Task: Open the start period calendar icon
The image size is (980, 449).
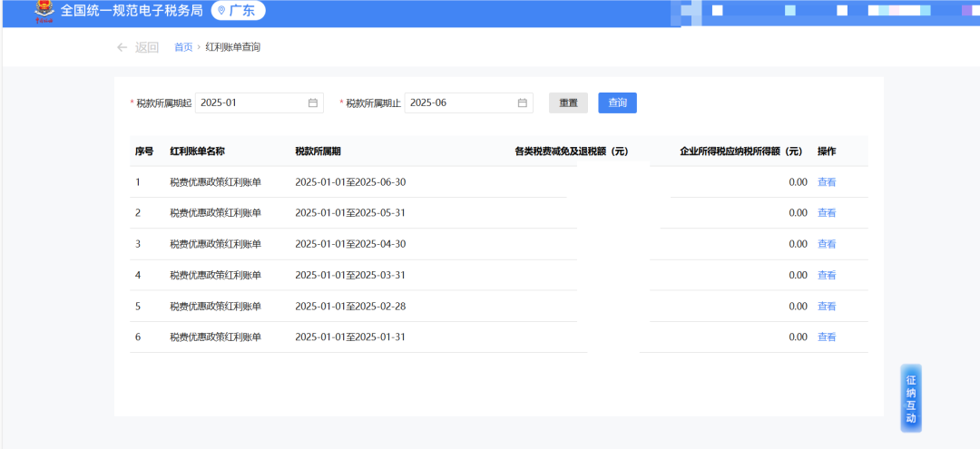Action: tap(312, 103)
